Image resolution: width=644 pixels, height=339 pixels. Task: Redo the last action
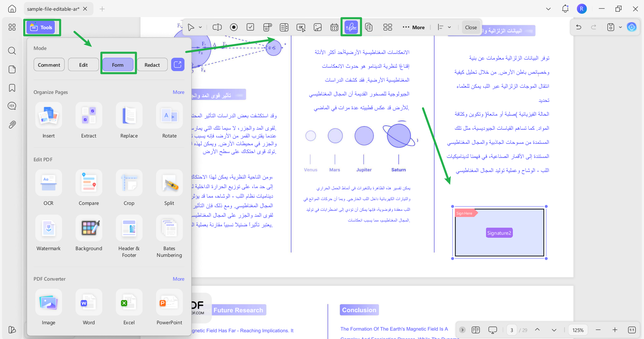pos(594,27)
